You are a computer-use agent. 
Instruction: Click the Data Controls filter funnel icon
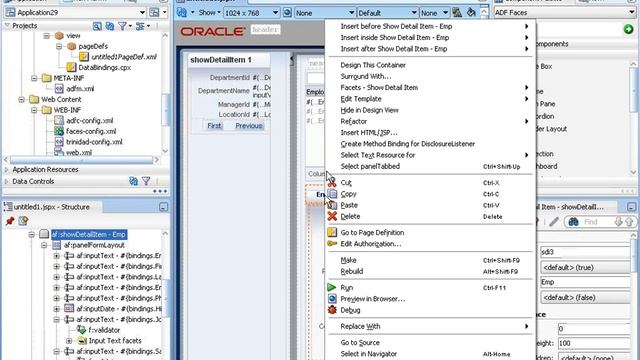[146, 181]
